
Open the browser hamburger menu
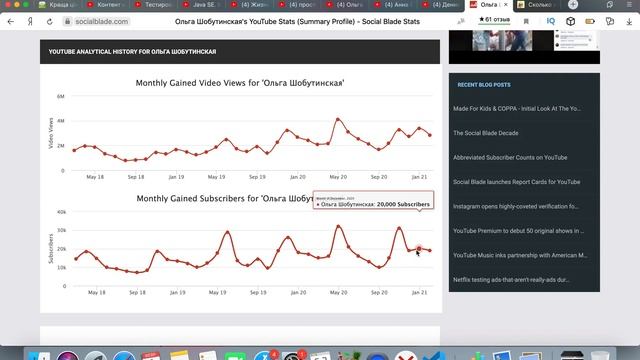point(629,4)
